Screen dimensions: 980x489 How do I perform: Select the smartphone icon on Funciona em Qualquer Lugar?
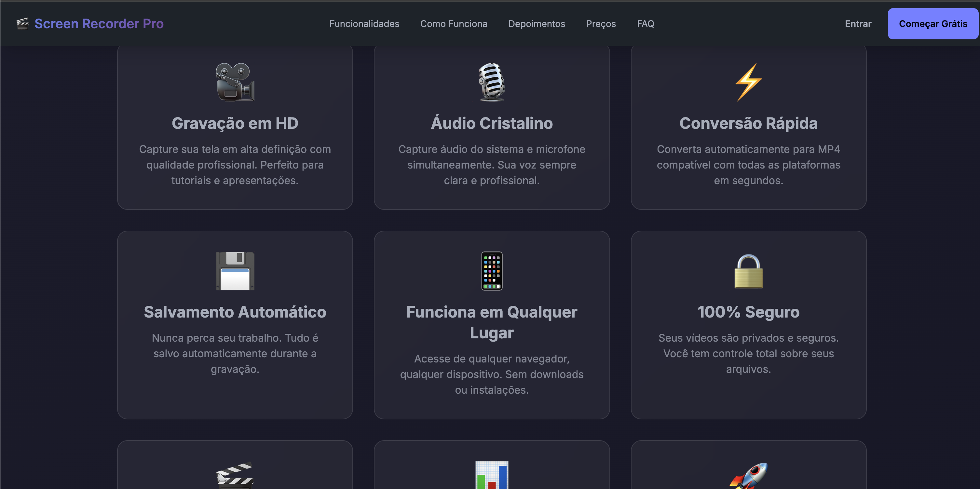coord(492,271)
